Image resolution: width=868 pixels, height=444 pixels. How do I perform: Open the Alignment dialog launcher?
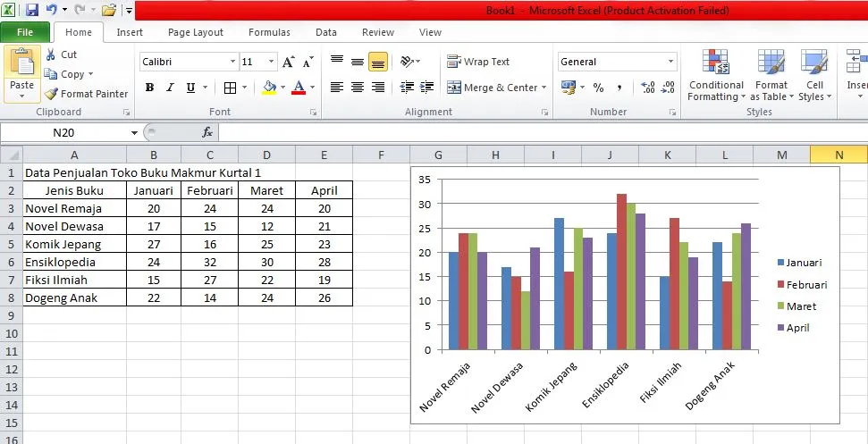[x=544, y=113]
